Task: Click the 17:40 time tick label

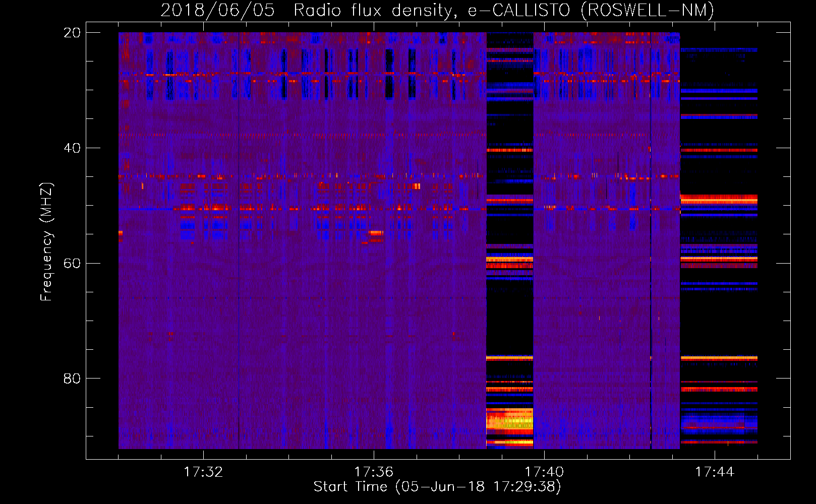Action: tap(544, 472)
